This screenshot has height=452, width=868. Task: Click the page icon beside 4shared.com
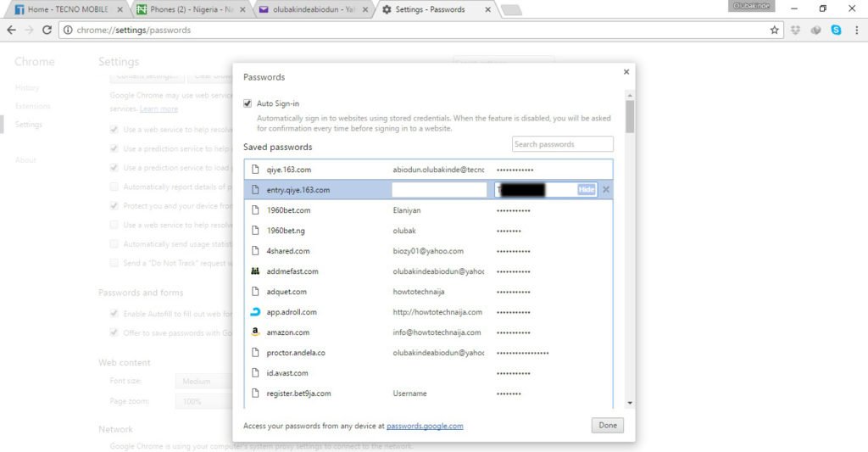coord(255,250)
